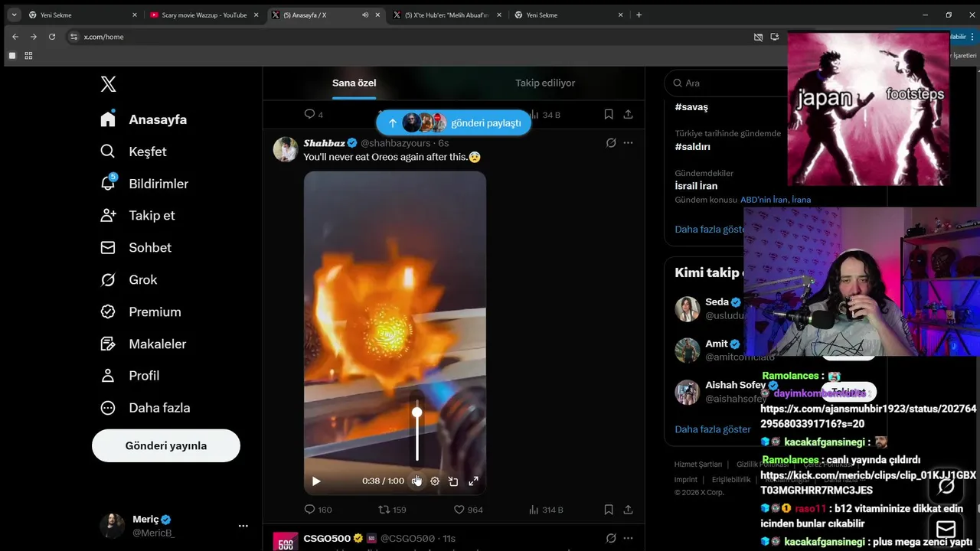980x551 pixels.
Task: Open CSGO500 profile avatar
Action: point(286,542)
